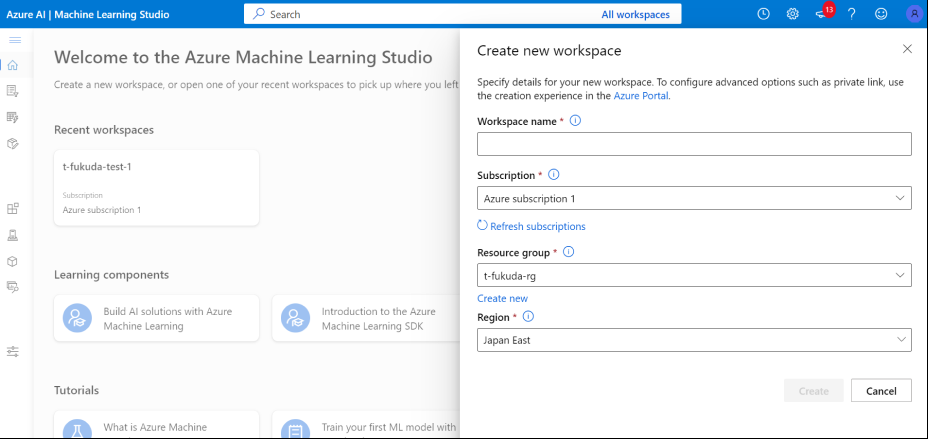Expand the Resource group dropdown
Viewport: 928px width, 439px height.
pyautogui.click(x=694, y=275)
